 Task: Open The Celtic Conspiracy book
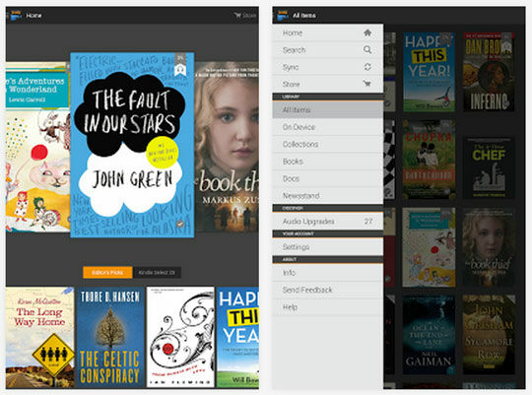110,337
